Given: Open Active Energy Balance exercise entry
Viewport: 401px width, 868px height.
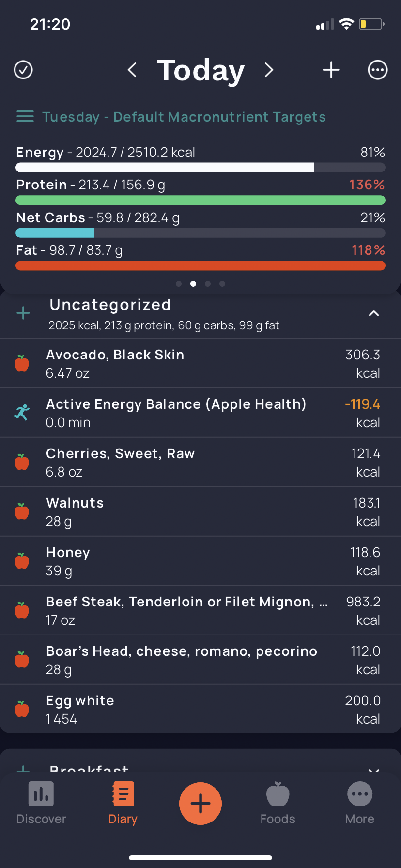Looking at the screenshot, I should (200, 413).
